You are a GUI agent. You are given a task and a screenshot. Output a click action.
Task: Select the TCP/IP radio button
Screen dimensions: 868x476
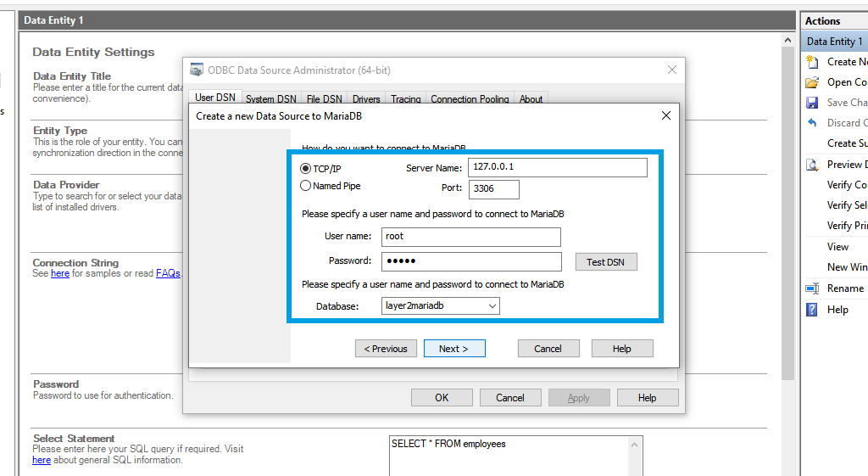pyautogui.click(x=306, y=169)
